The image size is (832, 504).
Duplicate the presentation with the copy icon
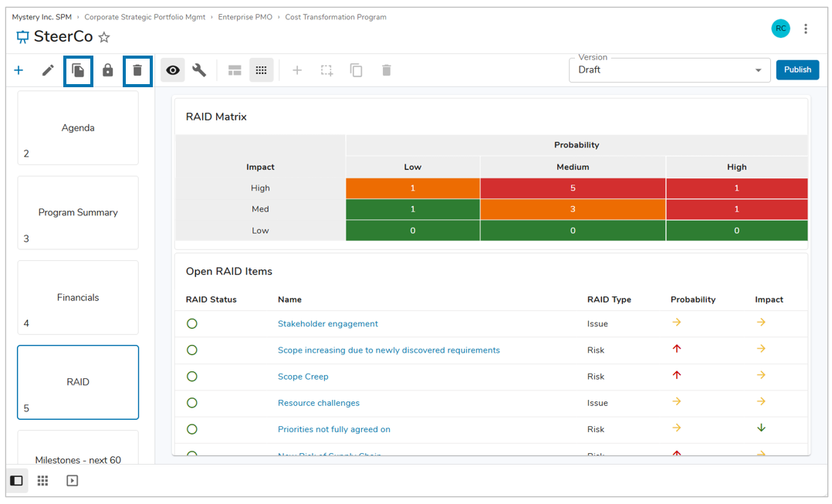[78, 70]
